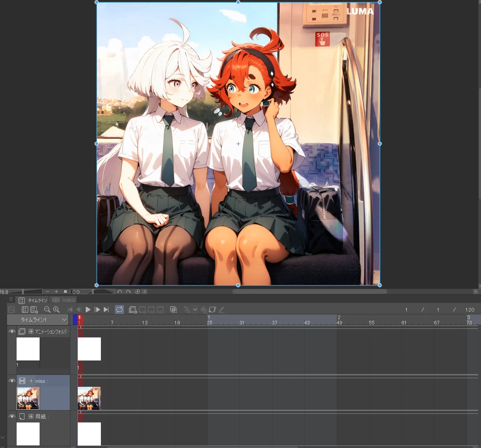The image size is (481, 448).
Task: Click the add keyframe icon
Action: pyautogui.click(x=187, y=310)
